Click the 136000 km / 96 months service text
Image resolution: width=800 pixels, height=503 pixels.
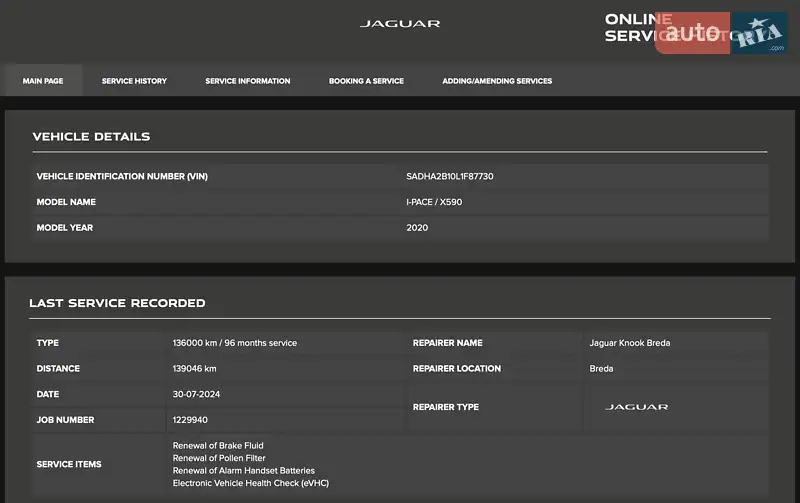[x=234, y=343]
